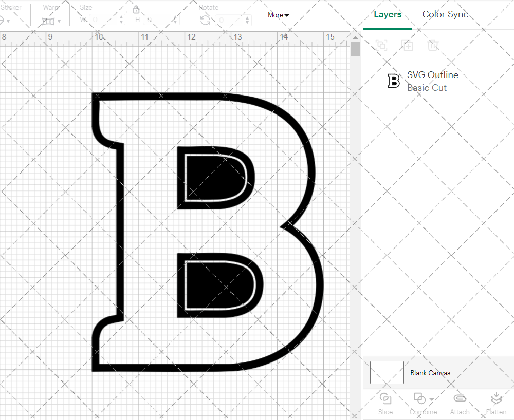The image size is (514, 420).
Task: Open the Combine tool
Action: click(x=419, y=403)
